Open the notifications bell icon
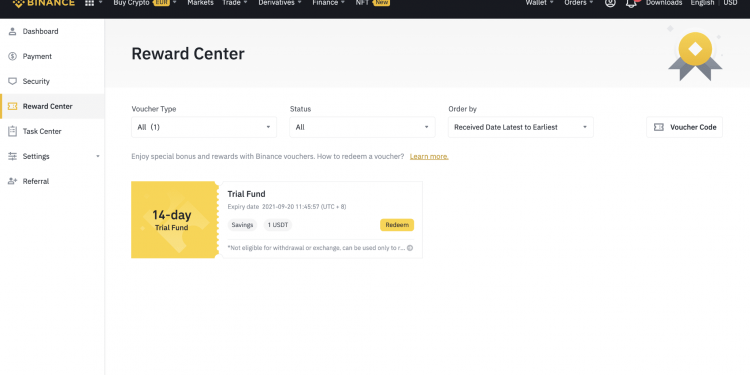The height and width of the screenshot is (375, 750). [x=631, y=3]
